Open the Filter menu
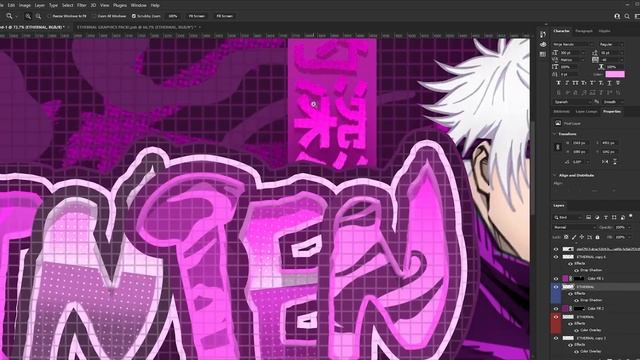The width and height of the screenshot is (640, 360). pos(82,5)
